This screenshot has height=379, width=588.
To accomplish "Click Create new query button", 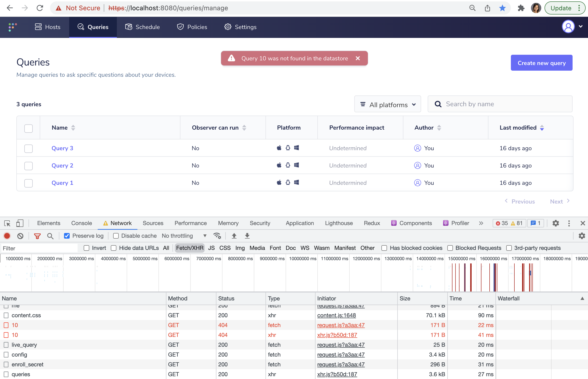I will click(541, 63).
